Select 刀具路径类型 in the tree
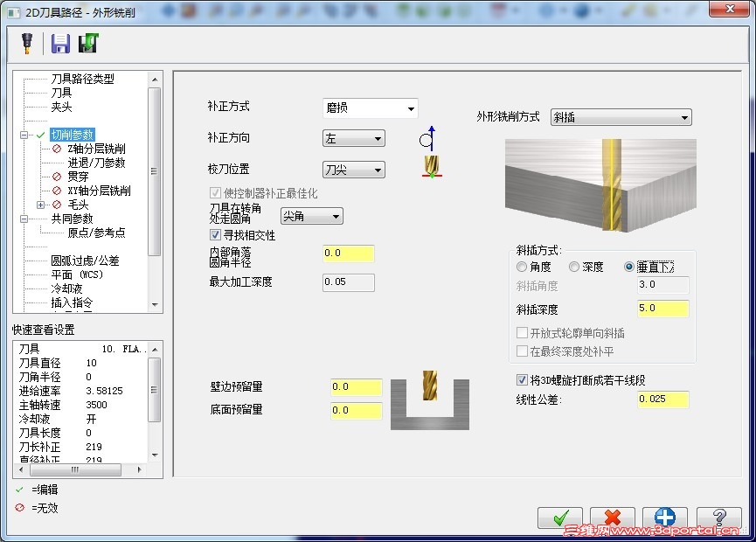The width and height of the screenshot is (756, 542). coord(82,79)
